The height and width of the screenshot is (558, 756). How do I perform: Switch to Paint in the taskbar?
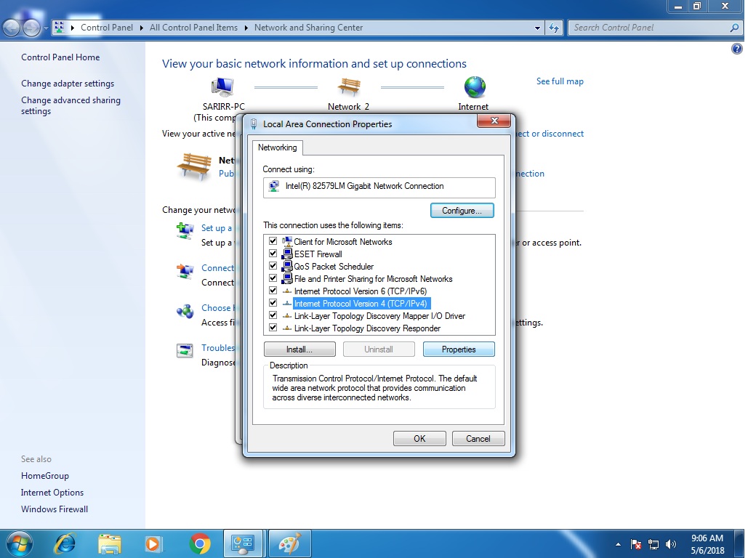(289, 544)
